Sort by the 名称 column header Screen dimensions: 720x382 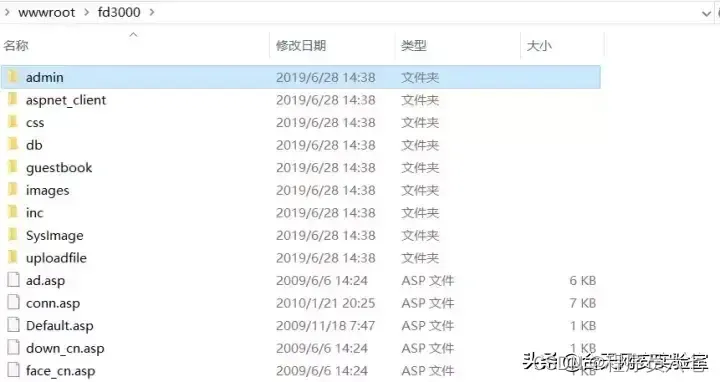point(16,45)
